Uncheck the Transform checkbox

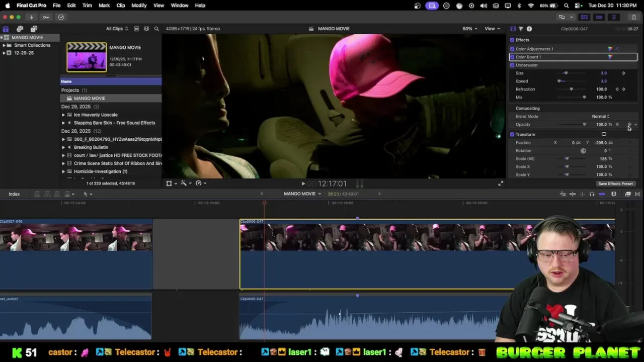click(512, 134)
